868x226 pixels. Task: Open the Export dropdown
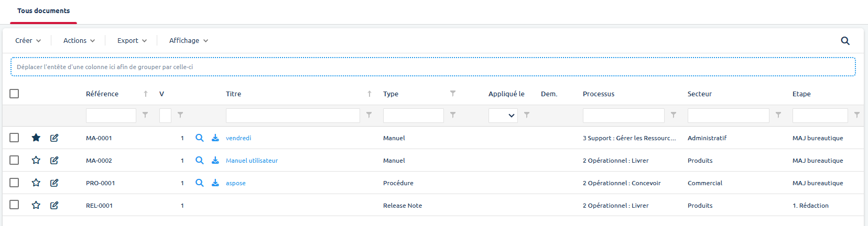point(132,41)
